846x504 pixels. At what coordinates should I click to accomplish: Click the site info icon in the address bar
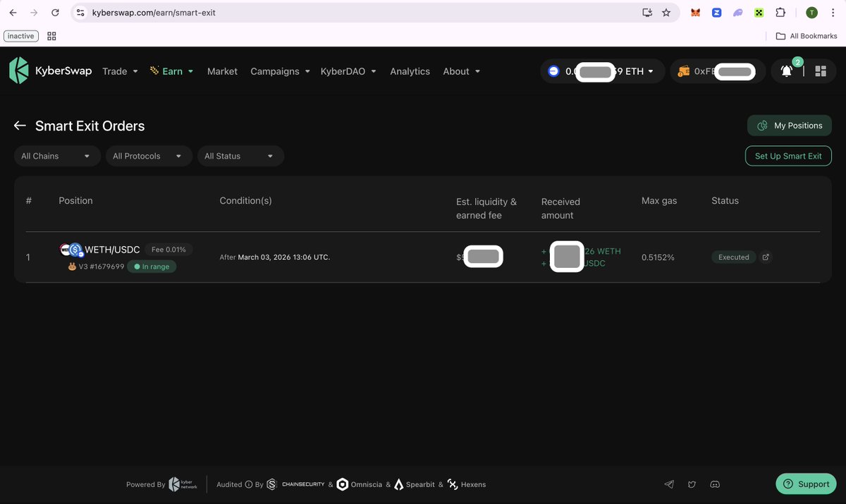80,13
